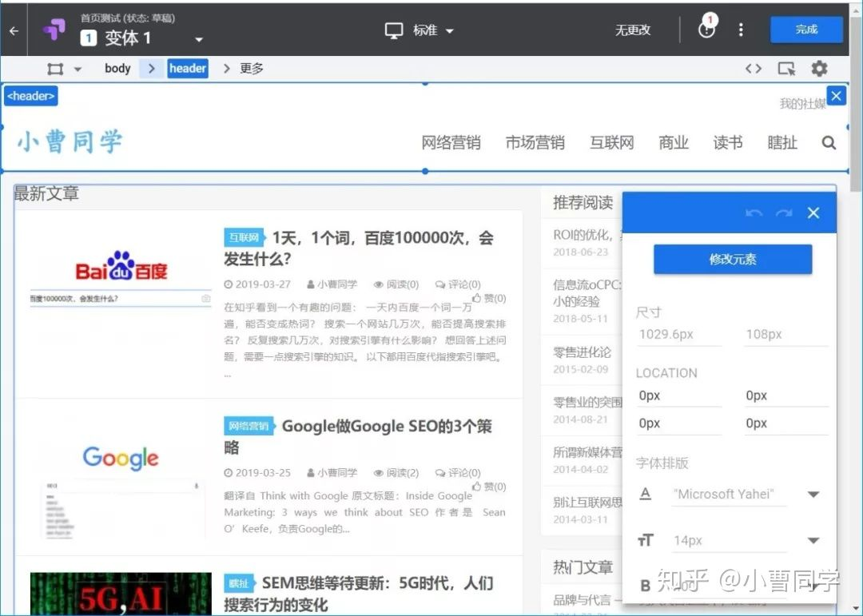The width and height of the screenshot is (863, 616).
Task: Open the 读书 nav menu item
Action: [728, 142]
